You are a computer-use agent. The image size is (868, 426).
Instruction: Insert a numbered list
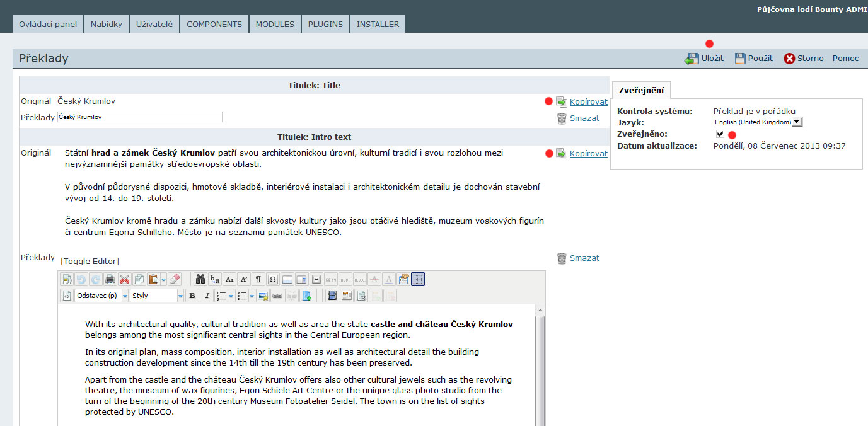point(221,296)
